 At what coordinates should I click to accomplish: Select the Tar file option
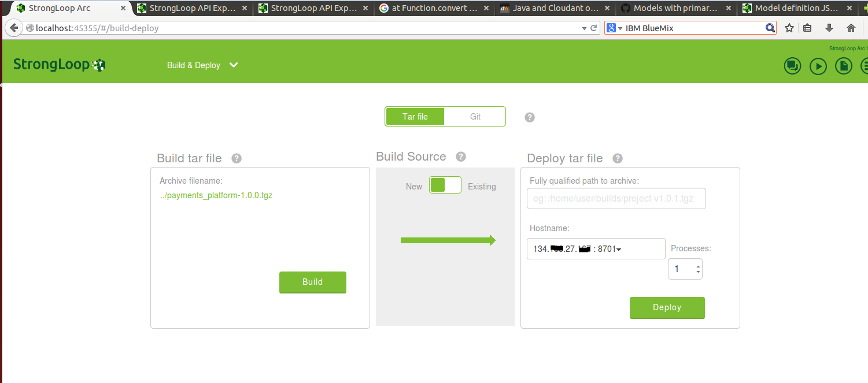coord(415,117)
